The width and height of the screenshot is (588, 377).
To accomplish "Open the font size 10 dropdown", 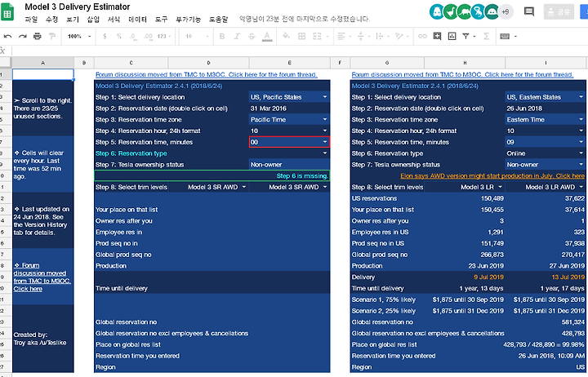I will point(197,37).
